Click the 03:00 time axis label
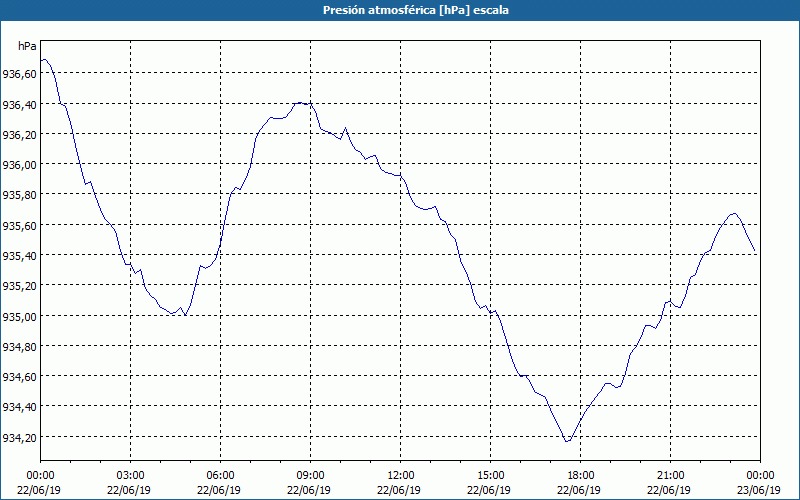 131,476
